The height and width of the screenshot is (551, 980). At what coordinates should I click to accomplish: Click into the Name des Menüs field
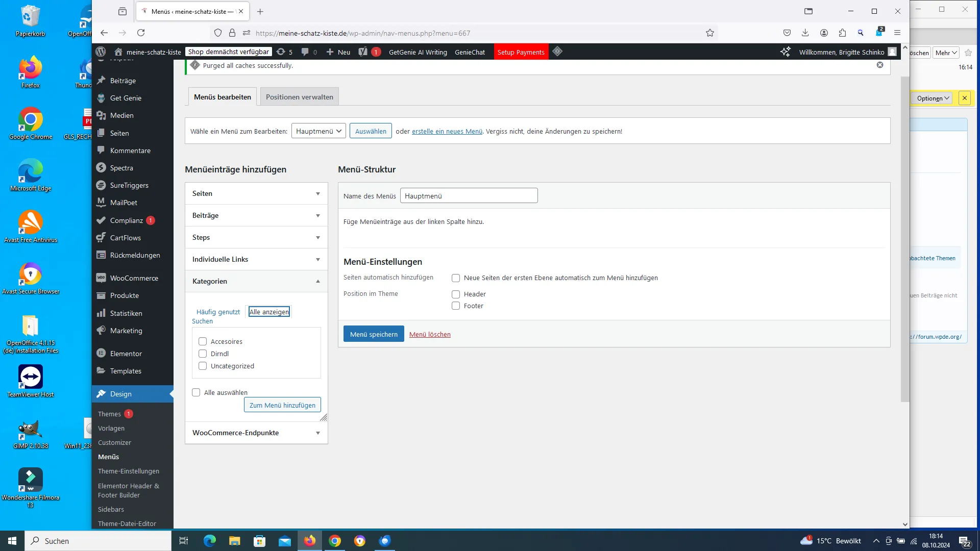click(x=469, y=196)
